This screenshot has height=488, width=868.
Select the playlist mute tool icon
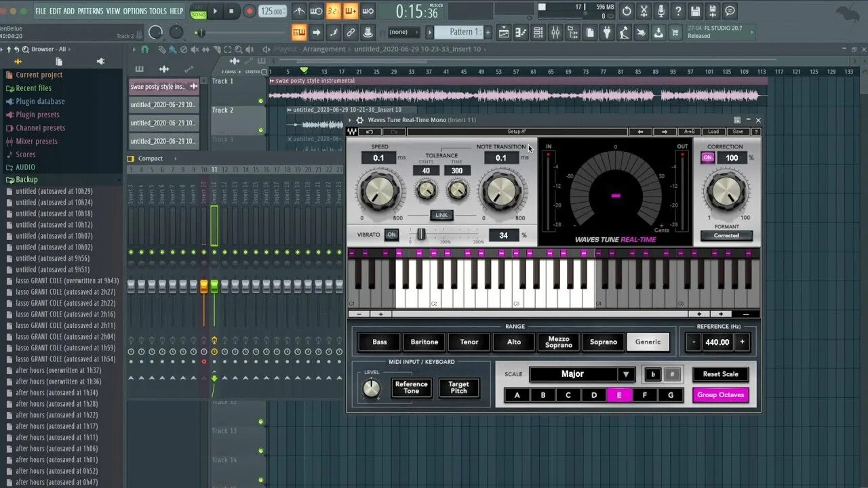click(x=195, y=49)
